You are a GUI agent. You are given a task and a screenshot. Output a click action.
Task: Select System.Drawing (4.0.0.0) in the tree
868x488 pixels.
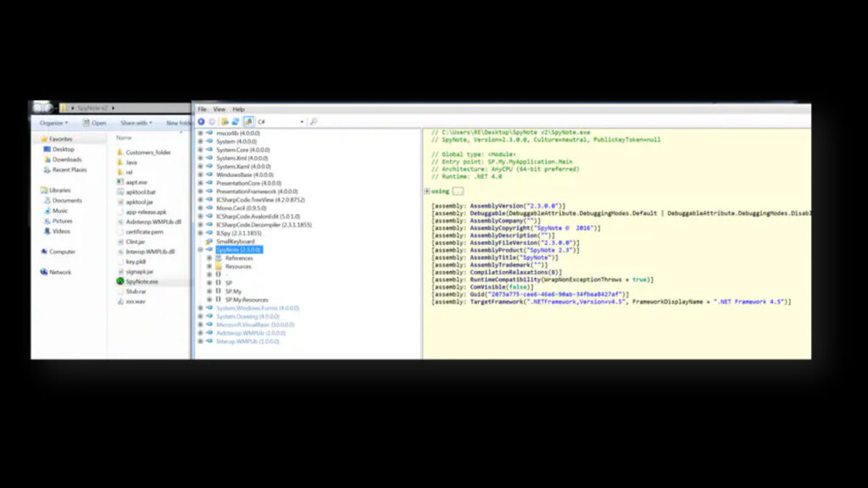(248, 317)
